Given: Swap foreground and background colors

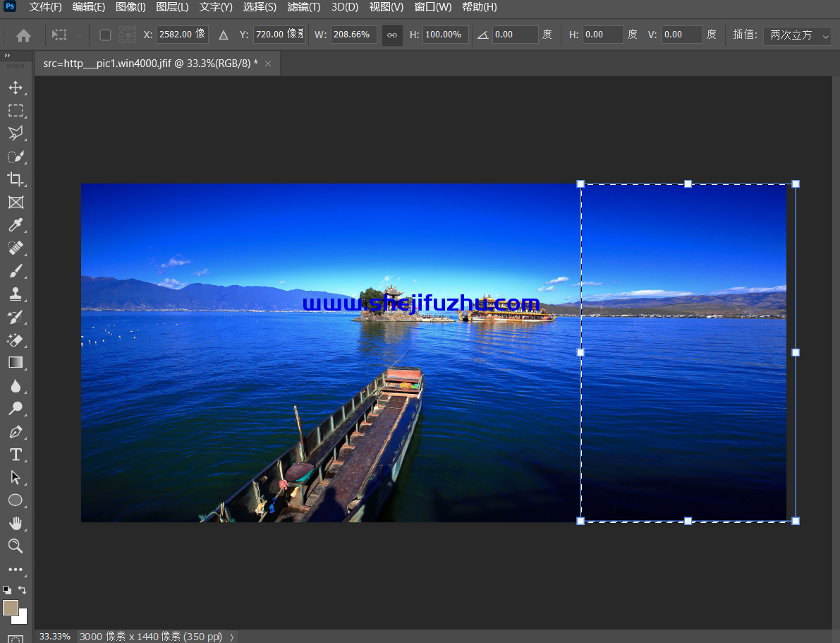Looking at the screenshot, I should [x=23, y=590].
